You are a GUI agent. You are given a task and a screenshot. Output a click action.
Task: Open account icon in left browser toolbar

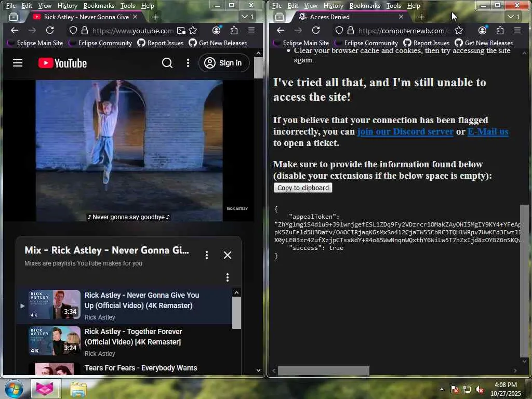click(217, 31)
